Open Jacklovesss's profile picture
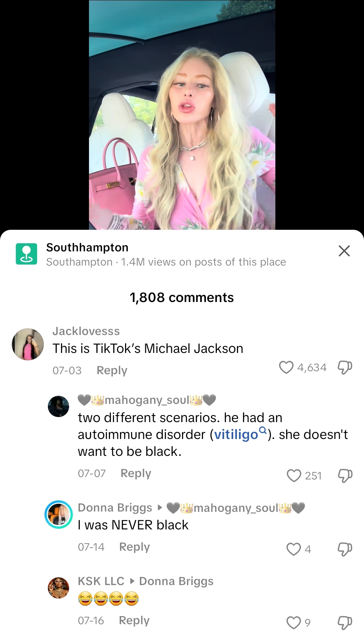364x634 pixels. point(28,344)
